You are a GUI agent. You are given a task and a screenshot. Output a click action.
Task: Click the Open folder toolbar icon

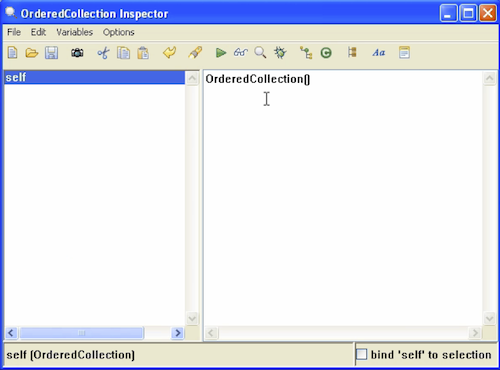[x=32, y=53]
